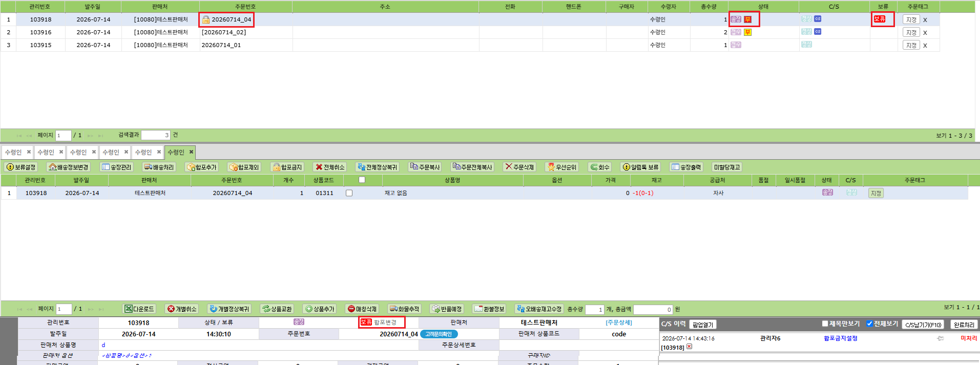Click the 주문복사 copy order button
The height and width of the screenshot is (365, 980).
(425, 167)
